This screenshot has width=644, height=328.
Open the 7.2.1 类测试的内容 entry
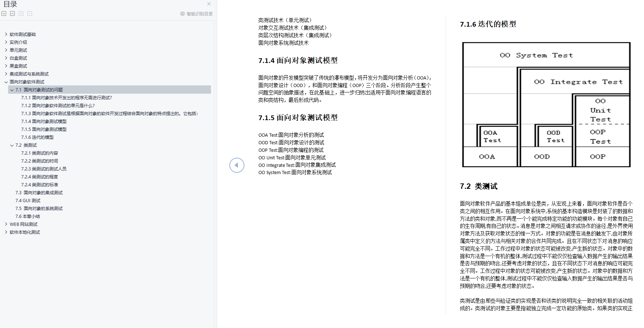pos(40,153)
